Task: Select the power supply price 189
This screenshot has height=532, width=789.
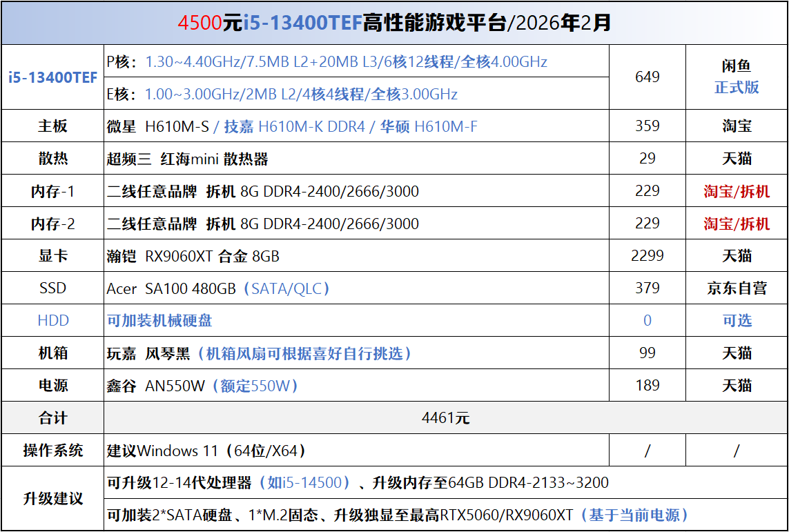Action: (x=647, y=385)
